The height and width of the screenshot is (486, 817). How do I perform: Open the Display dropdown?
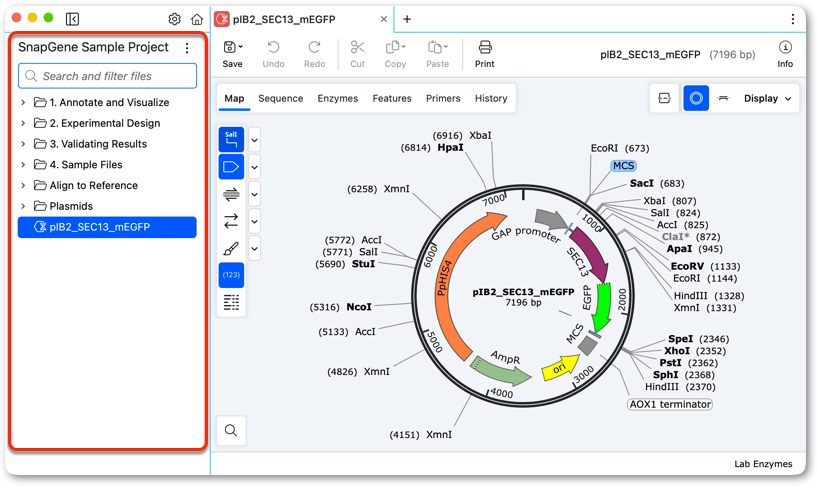(x=768, y=98)
